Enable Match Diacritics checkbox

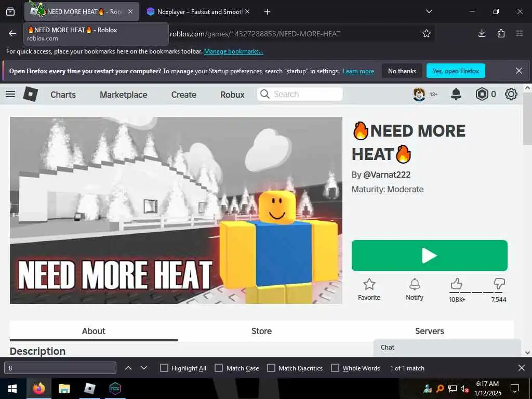click(x=271, y=368)
